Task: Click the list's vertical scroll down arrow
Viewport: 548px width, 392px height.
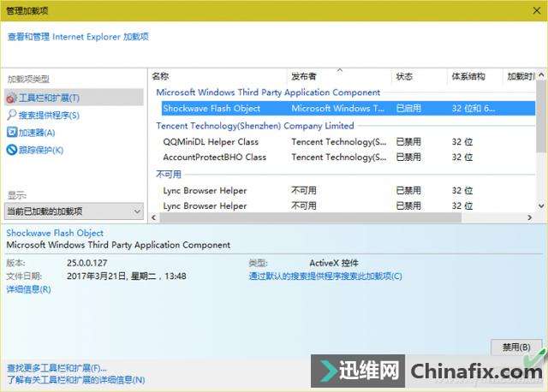Action: 541,205
